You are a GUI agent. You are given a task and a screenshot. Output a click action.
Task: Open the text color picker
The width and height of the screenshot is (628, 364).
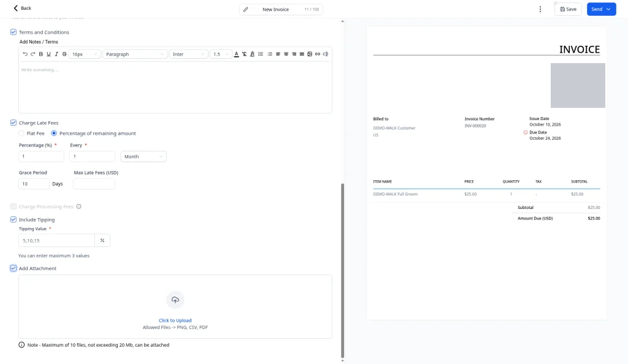click(236, 54)
